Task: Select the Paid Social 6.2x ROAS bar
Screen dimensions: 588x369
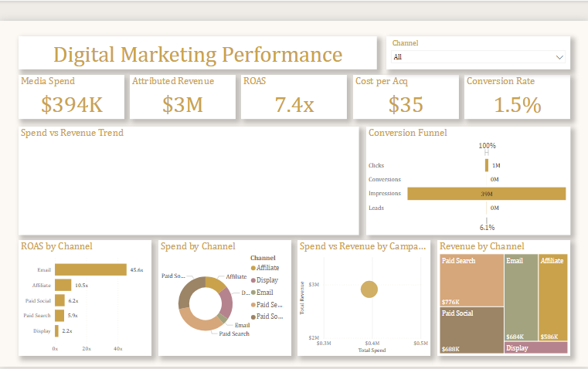Action: pos(59,300)
